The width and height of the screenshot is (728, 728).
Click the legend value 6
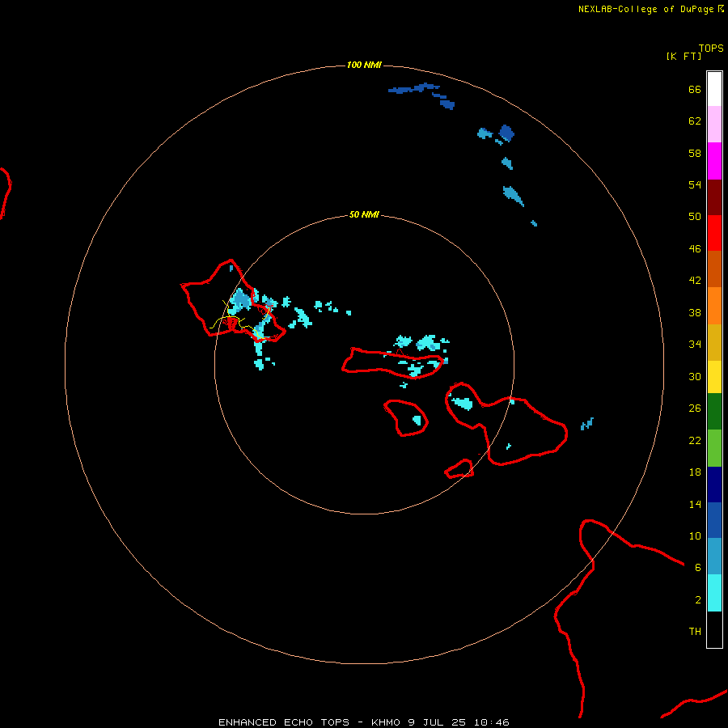[x=698, y=568]
